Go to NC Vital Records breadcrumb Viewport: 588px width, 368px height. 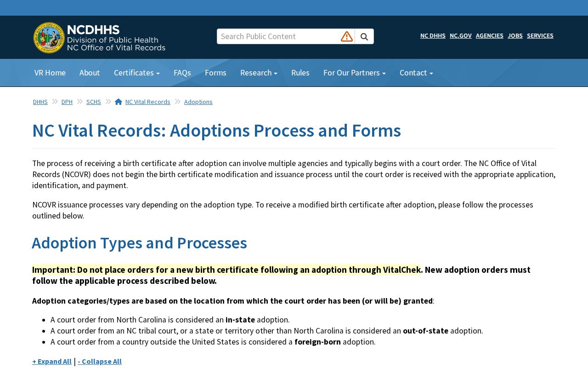(x=148, y=102)
